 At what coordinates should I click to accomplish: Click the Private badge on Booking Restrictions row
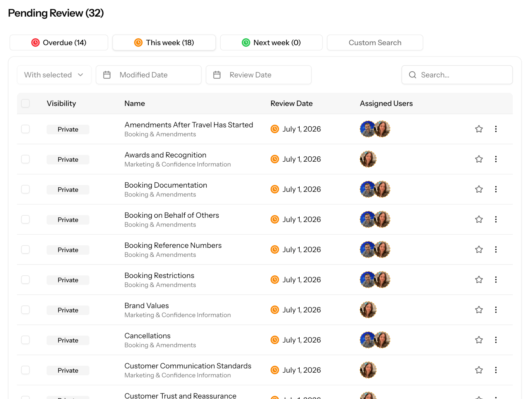tap(68, 280)
